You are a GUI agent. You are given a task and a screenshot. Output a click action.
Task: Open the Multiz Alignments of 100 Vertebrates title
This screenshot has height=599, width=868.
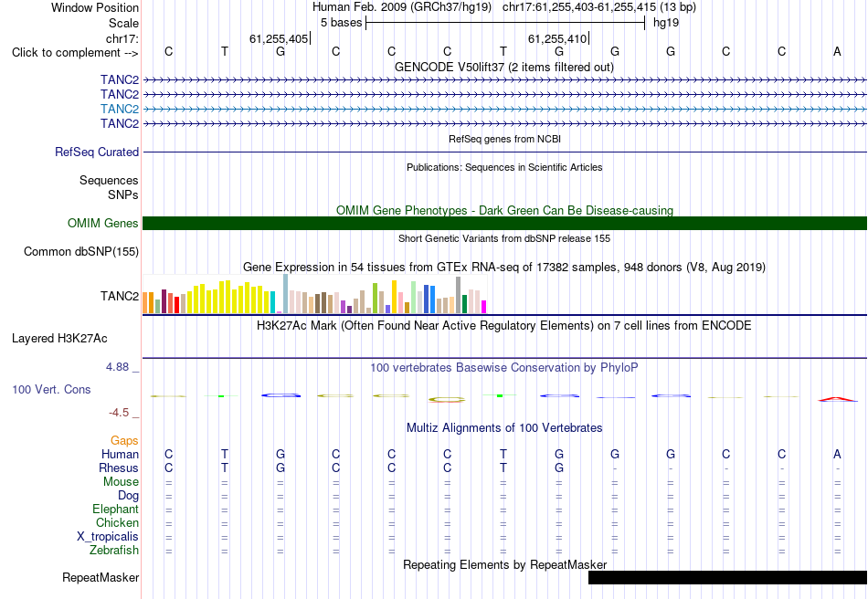(x=504, y=427)
